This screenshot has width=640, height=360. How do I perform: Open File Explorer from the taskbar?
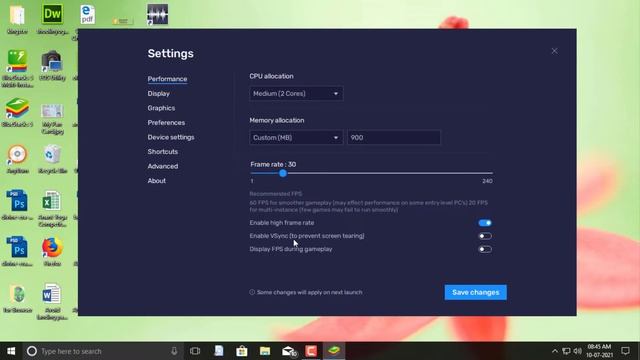[265, 351]
